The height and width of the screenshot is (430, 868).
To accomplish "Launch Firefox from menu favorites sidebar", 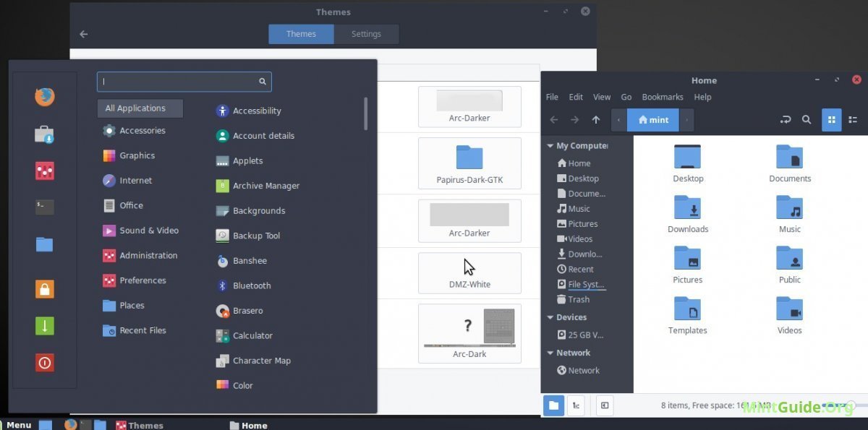I will pyautogui.click(x=45, y=96).
